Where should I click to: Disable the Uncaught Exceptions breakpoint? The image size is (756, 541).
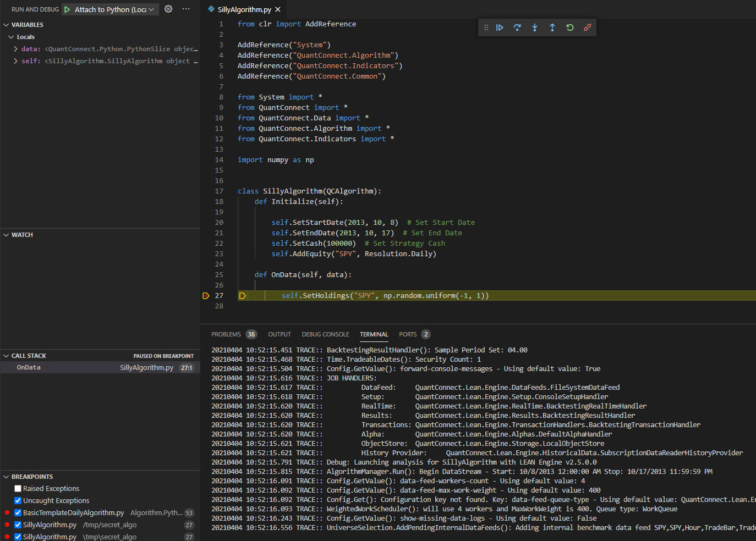tap(18, 501)
